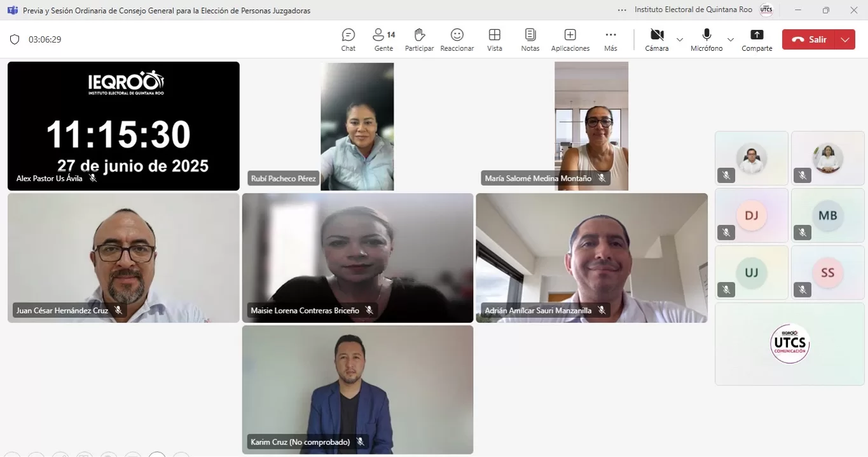Toggle the Micrófono mute
This screenshot has width=868, height=457.
point(706,39)
